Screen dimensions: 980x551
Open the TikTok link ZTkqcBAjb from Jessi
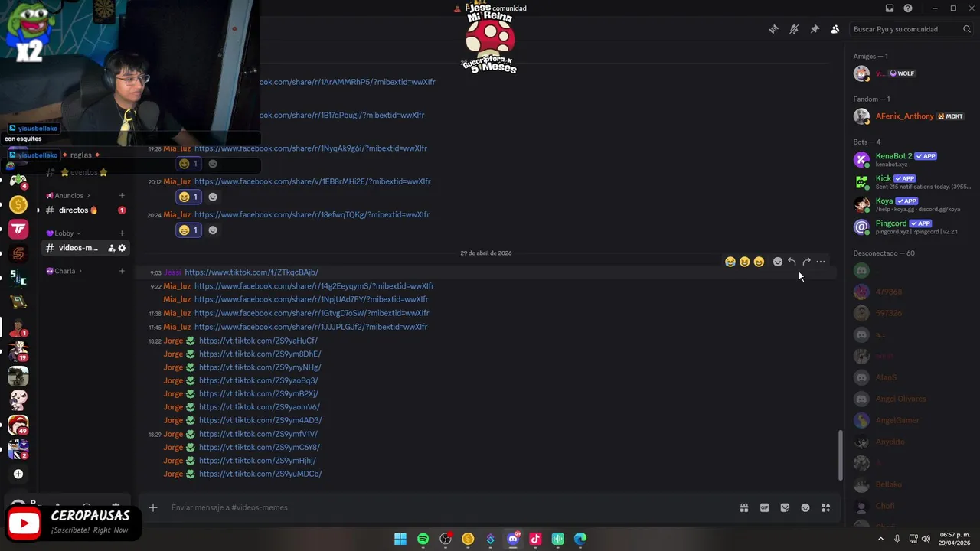(251, 272)
